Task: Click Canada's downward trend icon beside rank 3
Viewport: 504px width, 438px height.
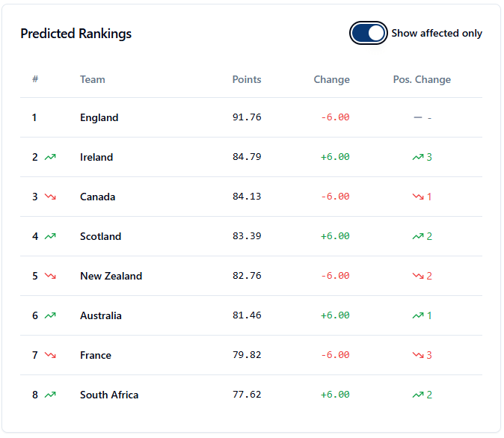Action: pyautogui.click(x=50, y=197)
